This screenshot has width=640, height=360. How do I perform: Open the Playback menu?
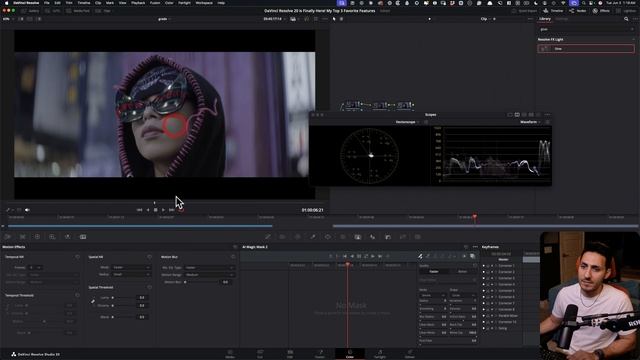[138, 3]
